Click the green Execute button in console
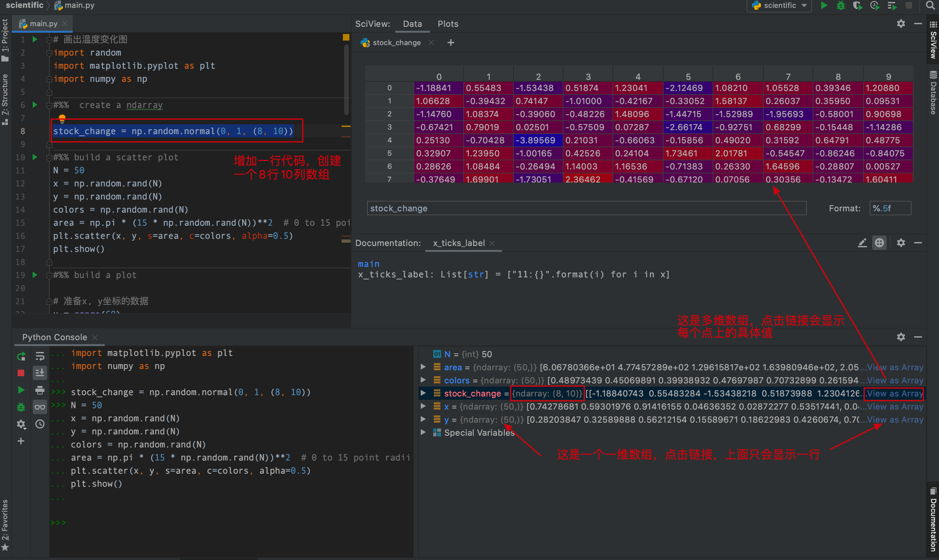This screenshot has width=939, height=560. (21, 390)
